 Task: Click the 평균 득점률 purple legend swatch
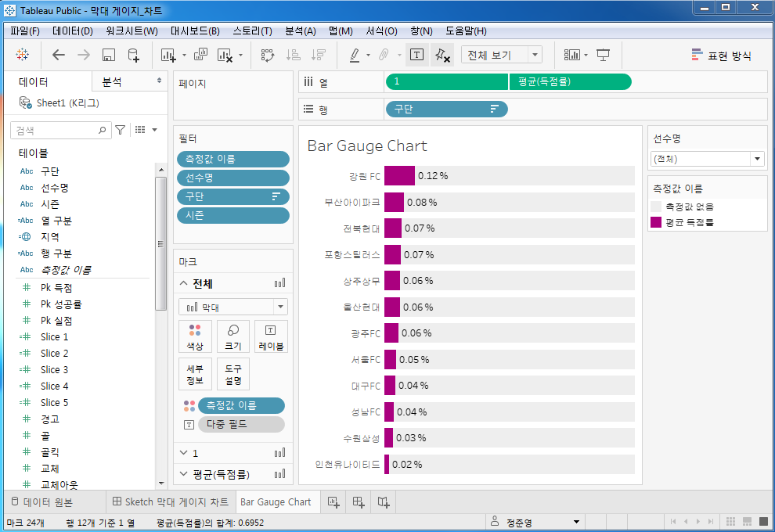(x=656, y=222)
